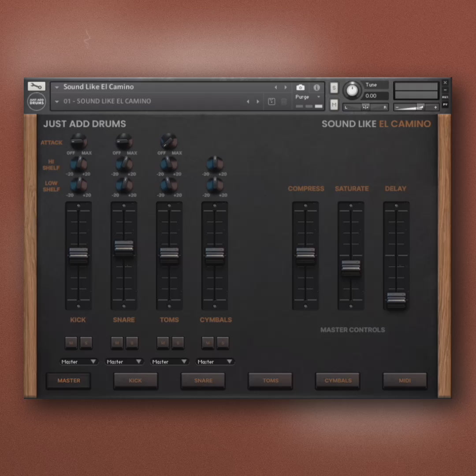
Task: Click the Tune knob
Action: click(x=352, y=90)
